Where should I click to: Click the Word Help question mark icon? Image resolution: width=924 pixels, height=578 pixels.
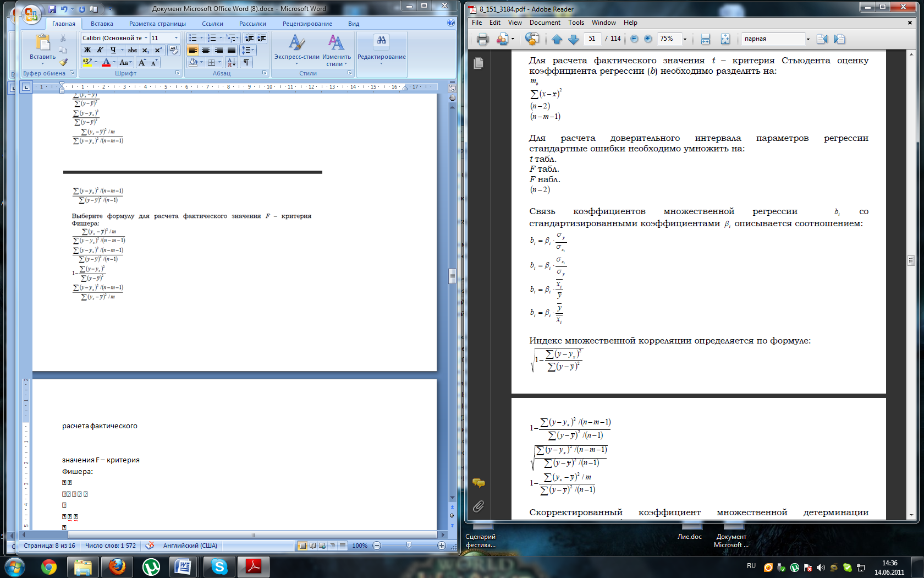tap(451, 23)
